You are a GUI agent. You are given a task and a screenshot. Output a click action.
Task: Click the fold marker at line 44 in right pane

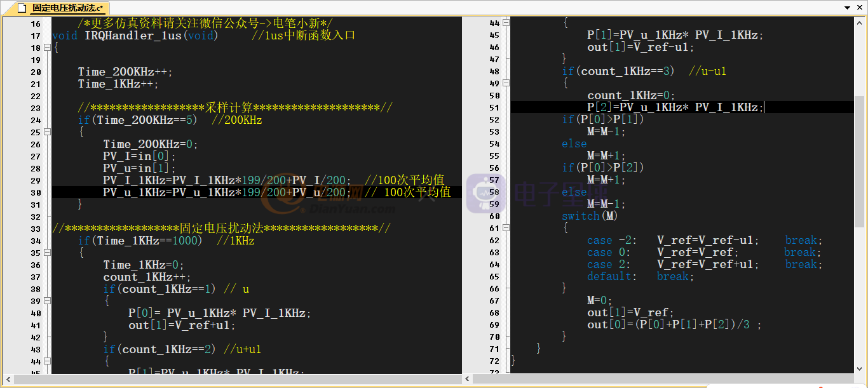click(506, 23)
